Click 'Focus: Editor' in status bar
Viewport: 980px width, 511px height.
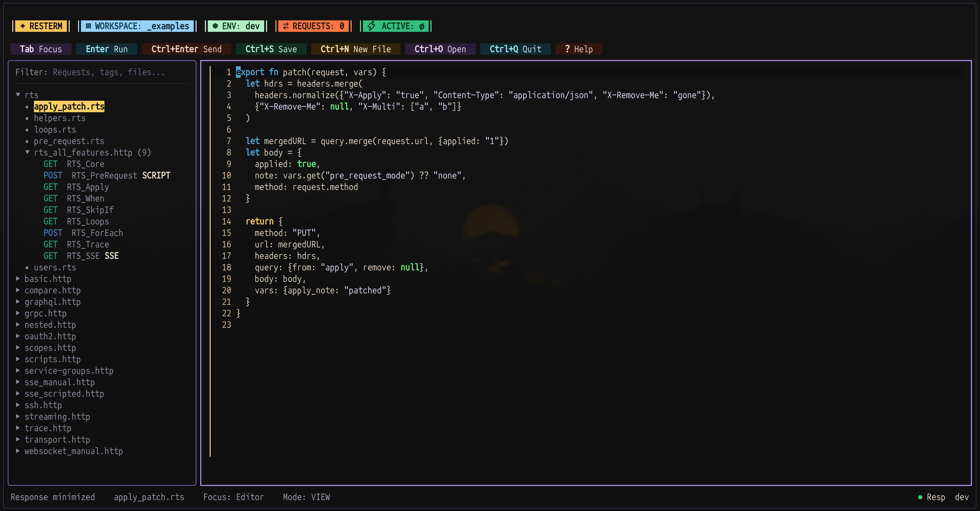pos(233,497)
